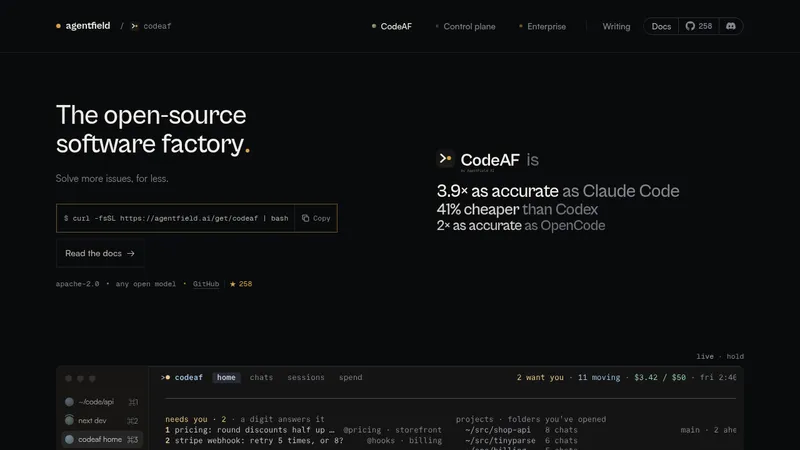Select the next dev session avatar
The width and height of the screenshot is (800, 450).
[69, 420]
